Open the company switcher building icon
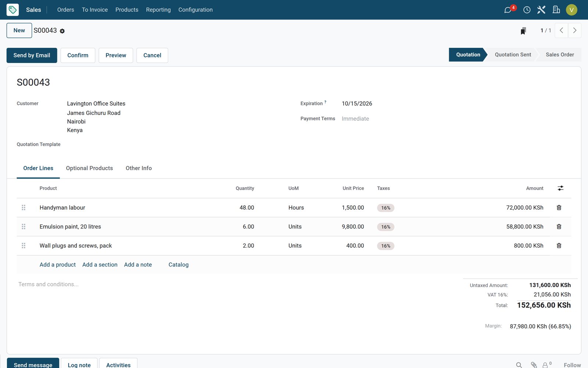 click(x=556, y=10)
